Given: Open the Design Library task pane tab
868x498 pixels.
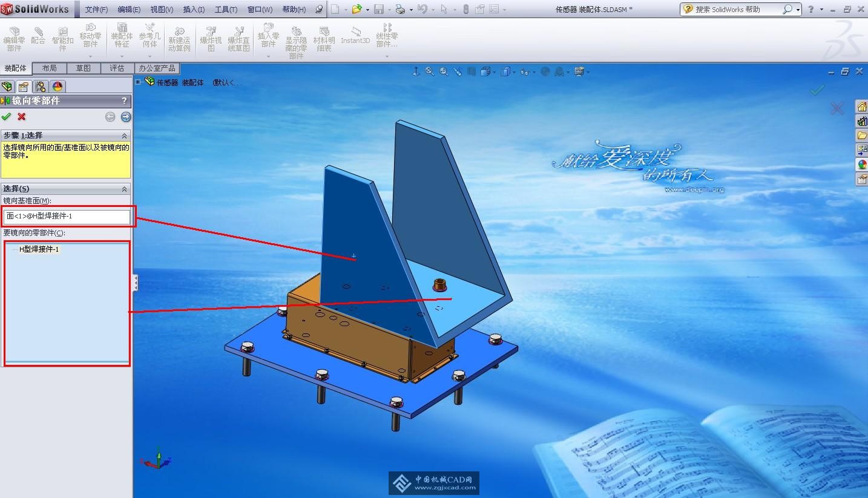Looking at the screenshot, I should [861, 121].
